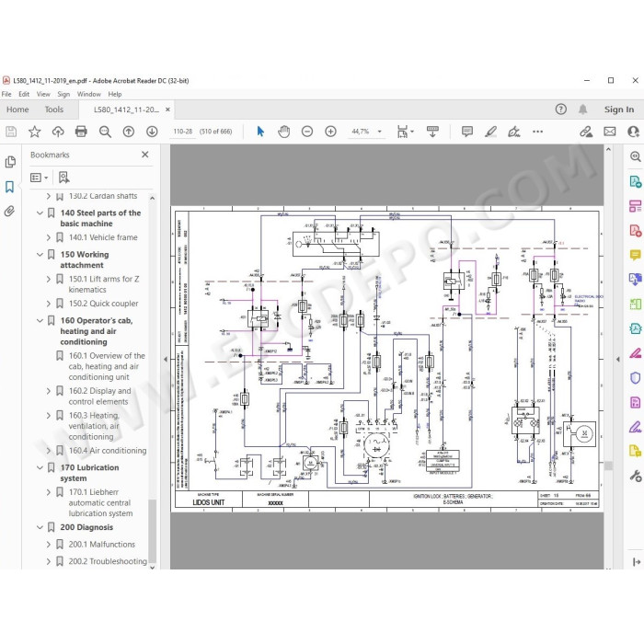Open the Edit menu
The image size is (644, 644).
[24, 94]
